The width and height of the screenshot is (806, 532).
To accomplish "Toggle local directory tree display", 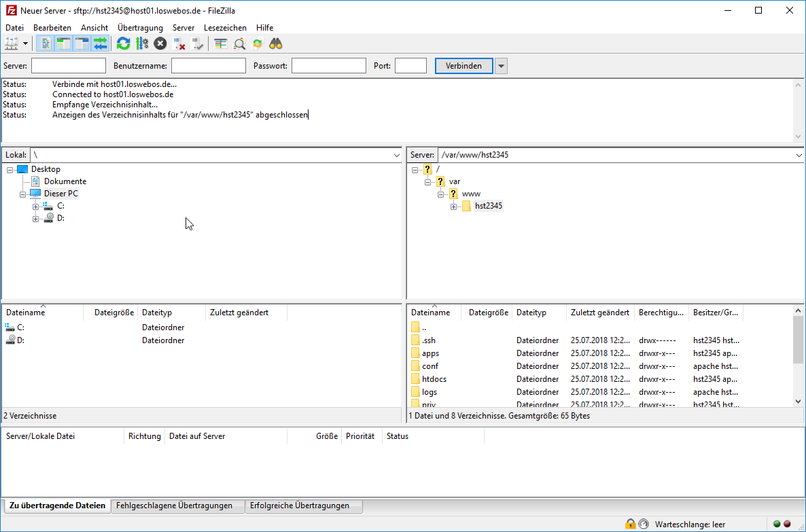I will click(x=64, y=43).
